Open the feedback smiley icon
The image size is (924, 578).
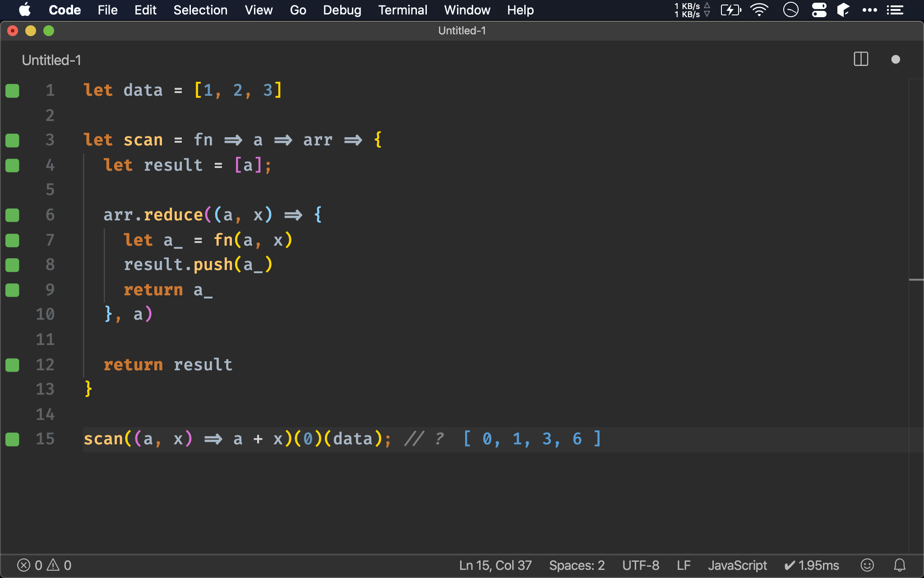tap(867, 565)
